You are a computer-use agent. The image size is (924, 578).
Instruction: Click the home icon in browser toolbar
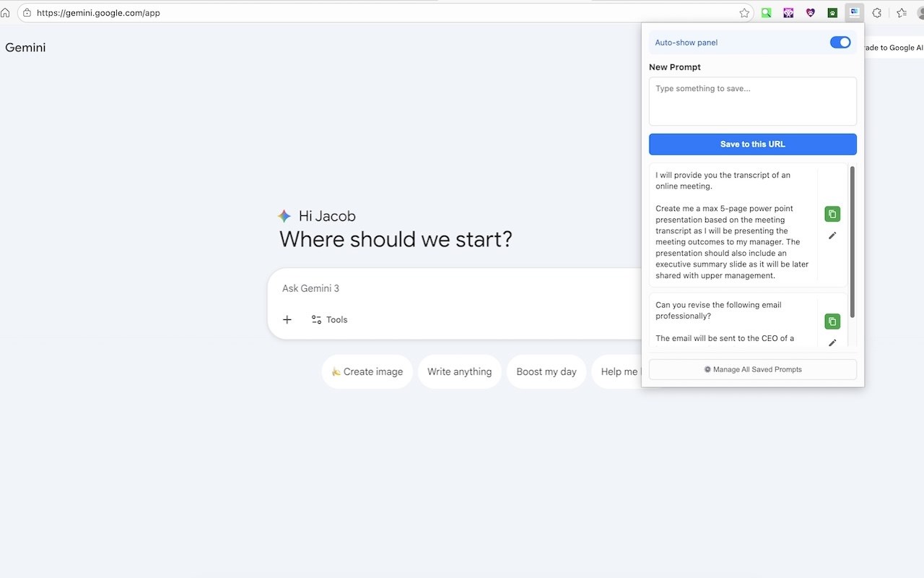click(6, 12)
